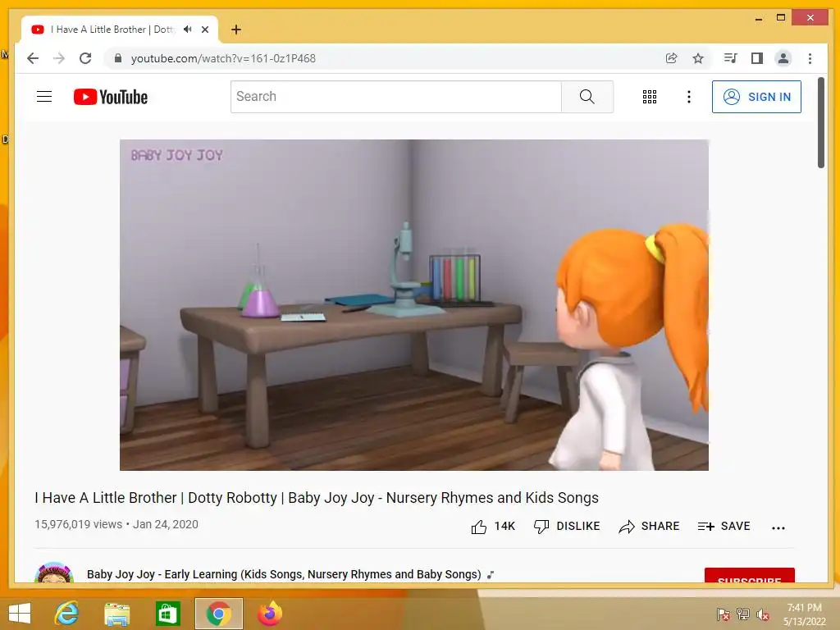Open the Chrome profile menu
This screenshot has width=840, height=630.
point(783,58)
